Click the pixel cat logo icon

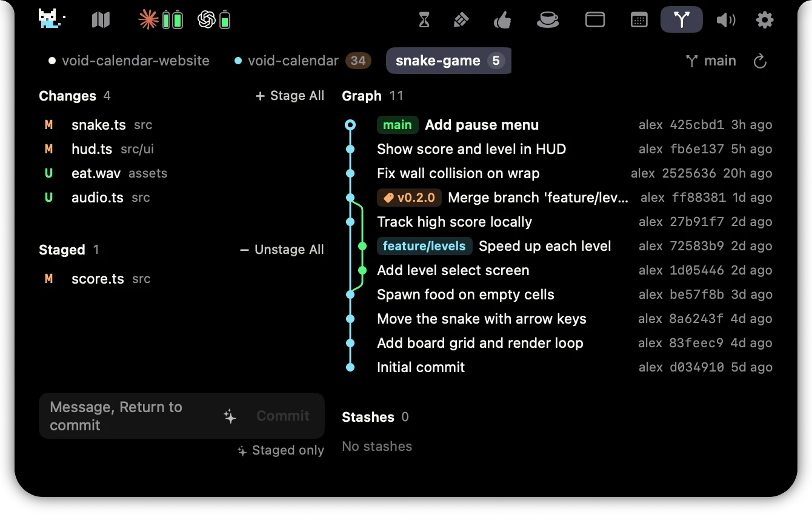(x=52, y=19)
